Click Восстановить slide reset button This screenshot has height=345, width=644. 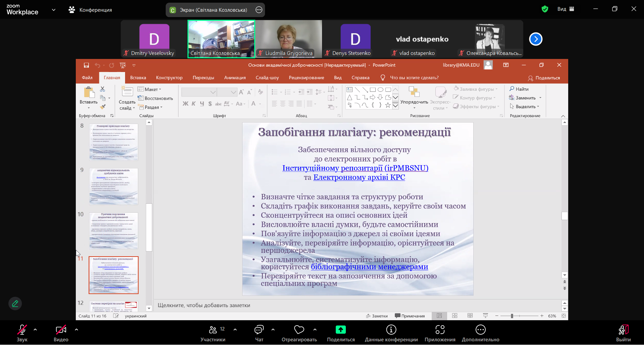pos(155,98)
